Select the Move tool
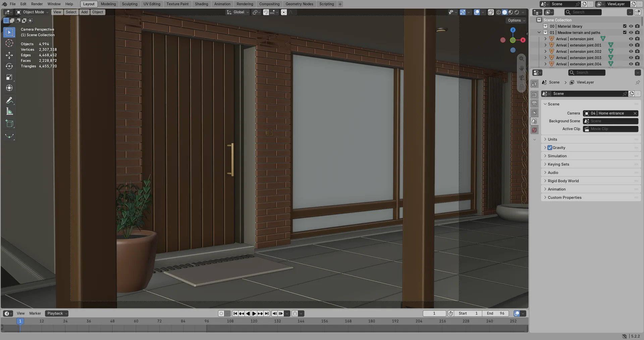Viewport: 644px width, 340px height. [x=9, y=55]
